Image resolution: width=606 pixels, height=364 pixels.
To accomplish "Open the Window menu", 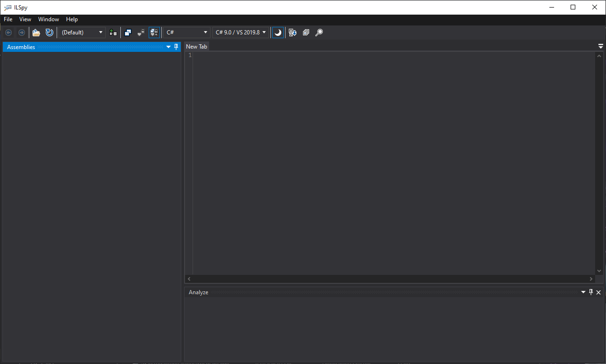I will tap(49, 19).
